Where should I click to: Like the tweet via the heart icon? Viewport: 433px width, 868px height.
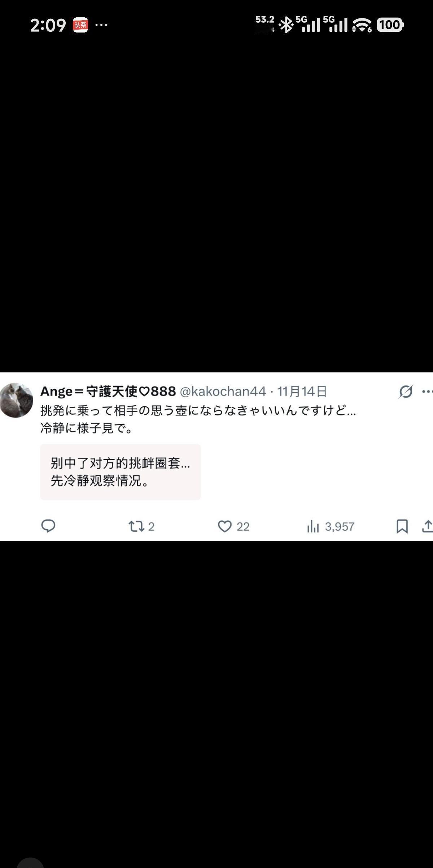coord(224,526)
